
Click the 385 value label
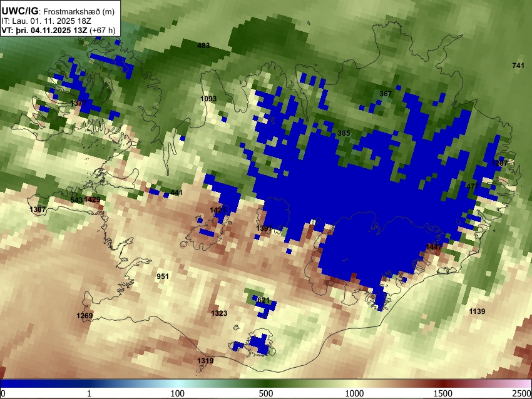(x=344, y=133)
